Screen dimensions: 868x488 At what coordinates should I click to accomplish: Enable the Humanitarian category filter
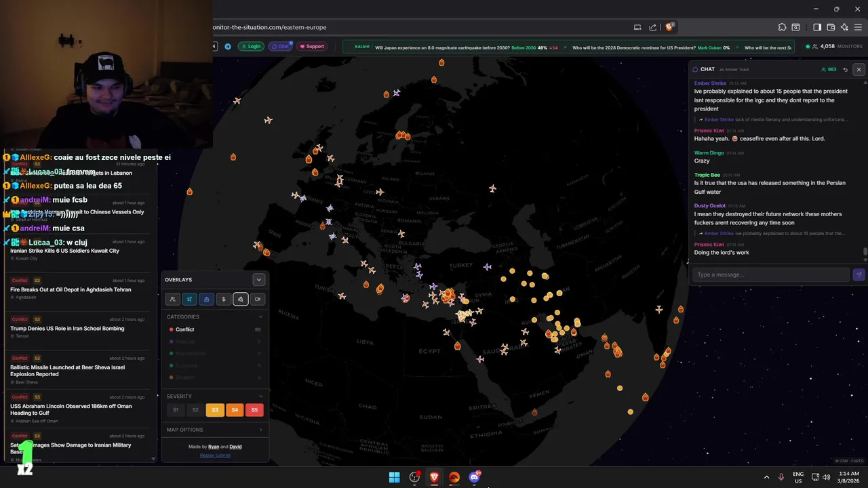[215, 353]
